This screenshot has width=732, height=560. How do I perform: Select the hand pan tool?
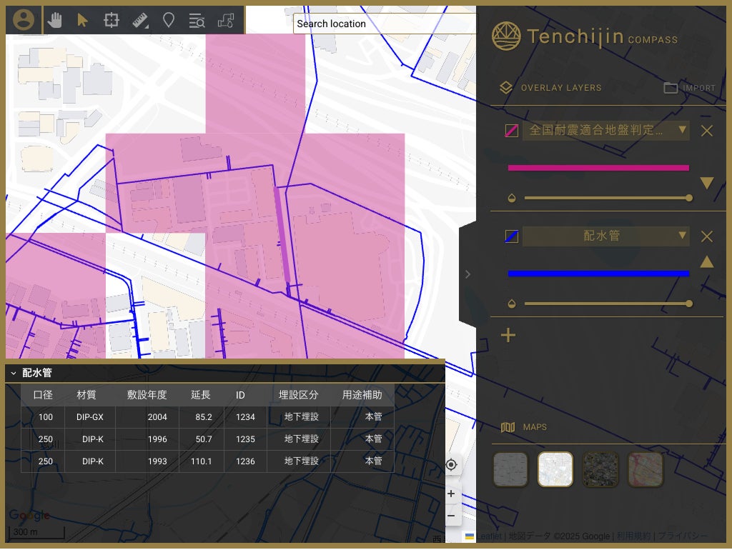pyautogui.click(x=54, y=20)
